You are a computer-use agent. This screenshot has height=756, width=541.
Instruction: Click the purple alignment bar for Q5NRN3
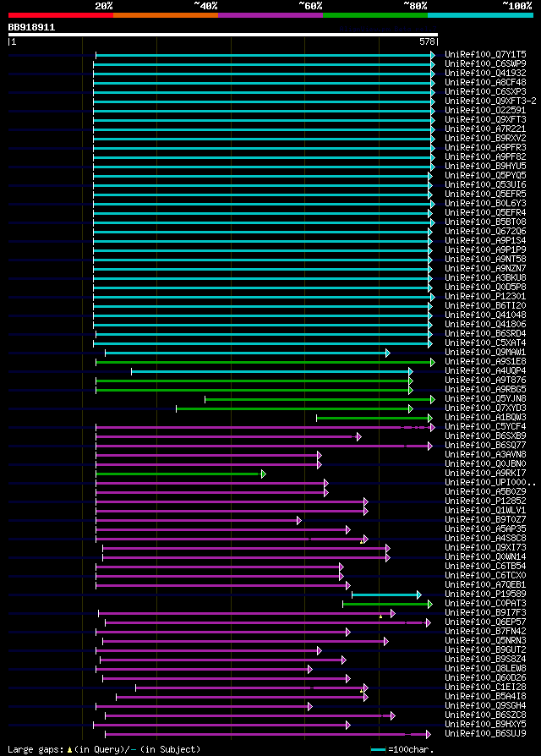pyautogui.click(x=245, y=641)
